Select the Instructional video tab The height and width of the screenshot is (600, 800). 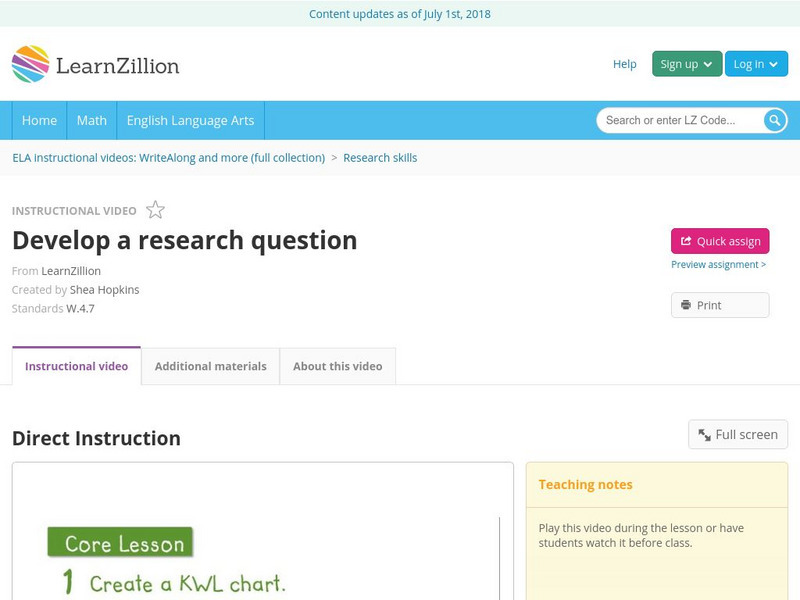(76, 366)
